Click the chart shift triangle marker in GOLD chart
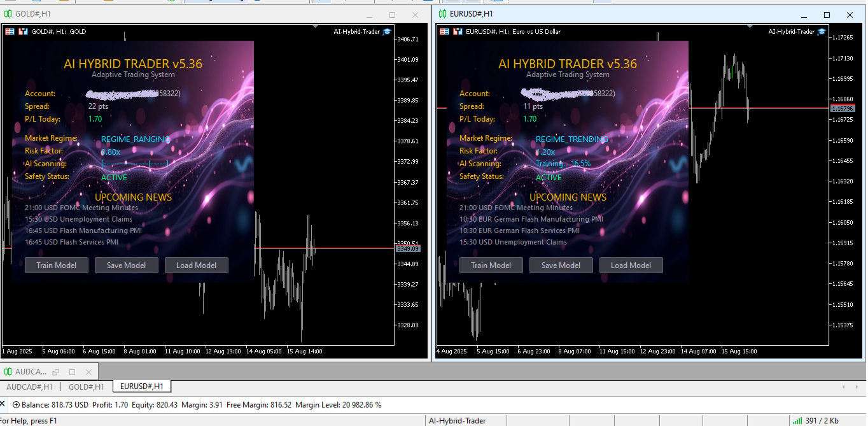 pos(316,27)
